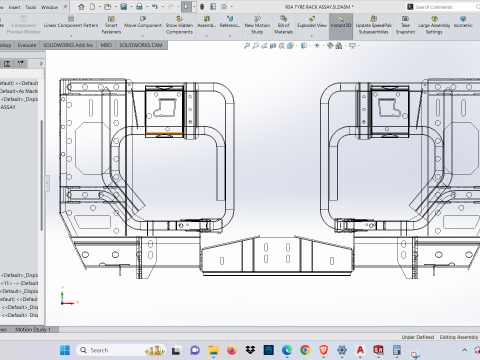Create an Exploded View

pyautogui.click(x=312, y=22)
